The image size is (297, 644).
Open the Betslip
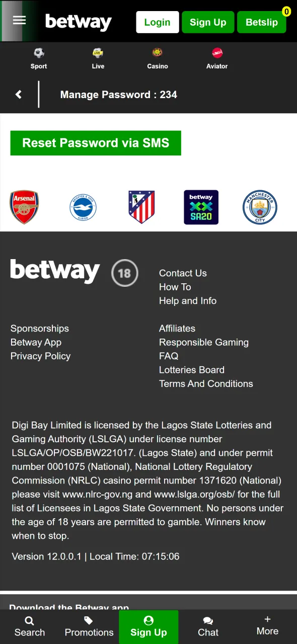[261, 22]
